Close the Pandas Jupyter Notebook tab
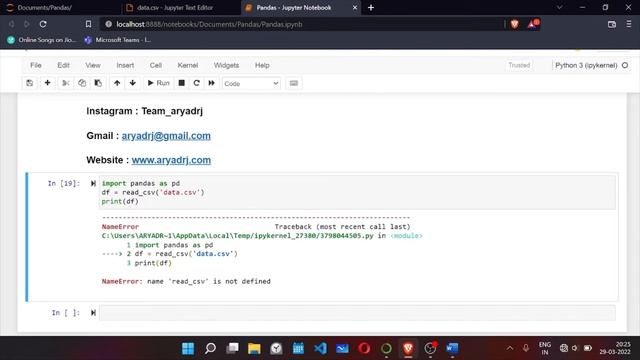The width and height of the screenshot is (640, 360). [354, 7]
